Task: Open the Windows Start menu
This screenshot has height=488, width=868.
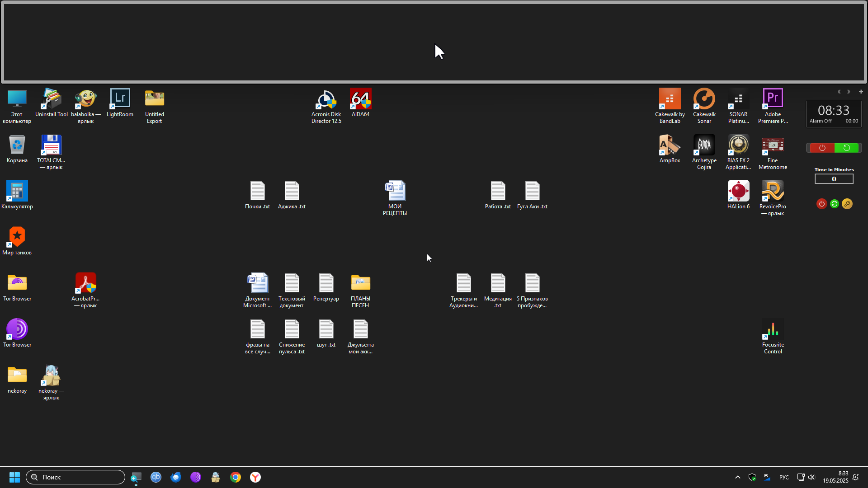Action: (14, 477)
